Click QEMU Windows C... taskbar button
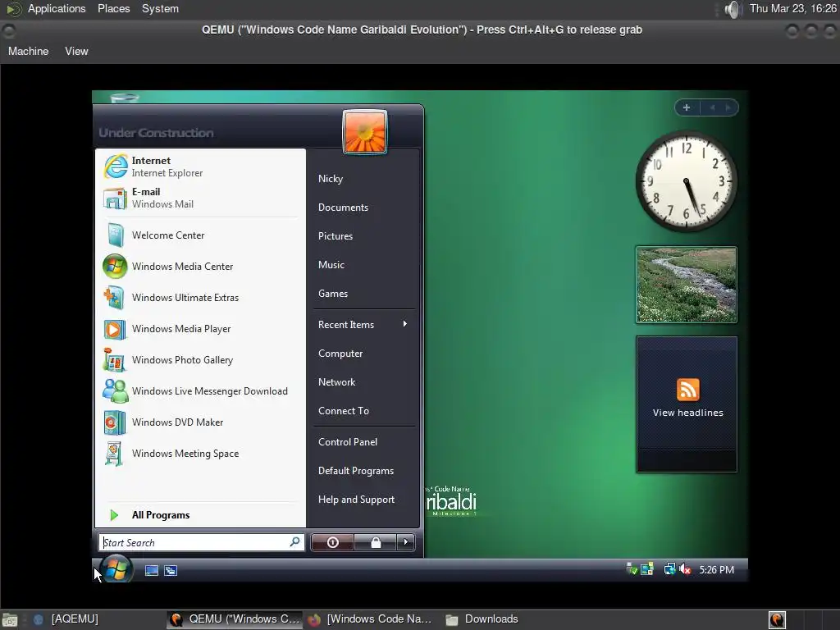The height and width of the screenshot is (630, 840). pyautogui.click(x=235, y=619)
